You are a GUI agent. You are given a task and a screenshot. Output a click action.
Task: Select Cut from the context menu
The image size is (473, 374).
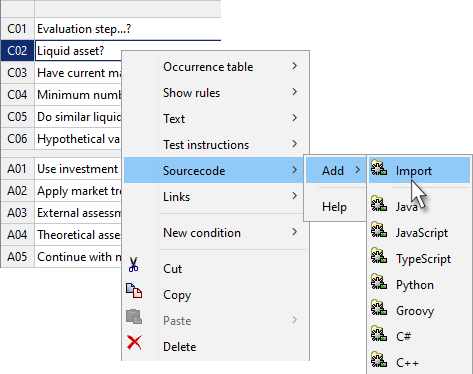pos(216,268)
